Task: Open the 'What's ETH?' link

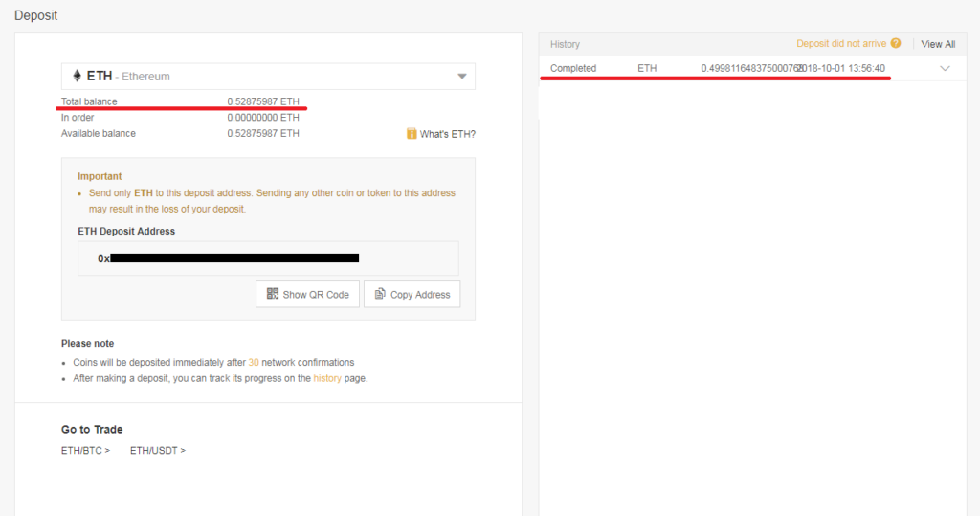Action: click(x=447, y=134)
